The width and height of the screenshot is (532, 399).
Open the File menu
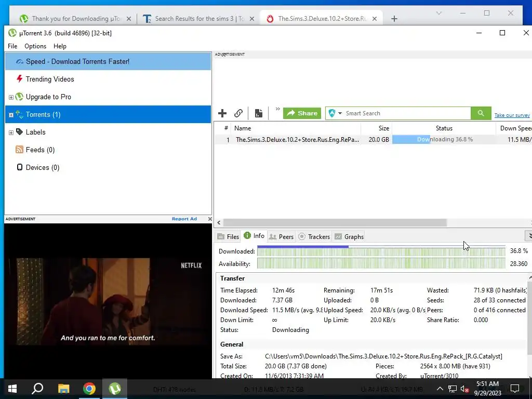pyautogui.click(x=12, y=46)
